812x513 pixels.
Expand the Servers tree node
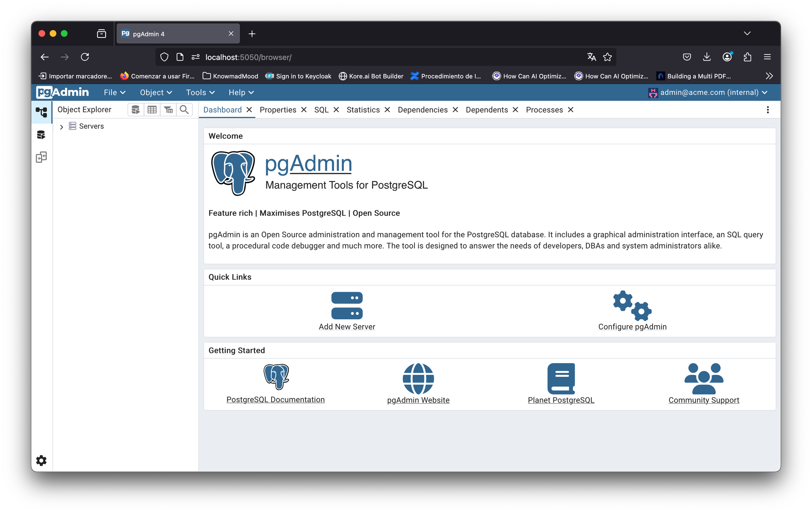(61, 127)
